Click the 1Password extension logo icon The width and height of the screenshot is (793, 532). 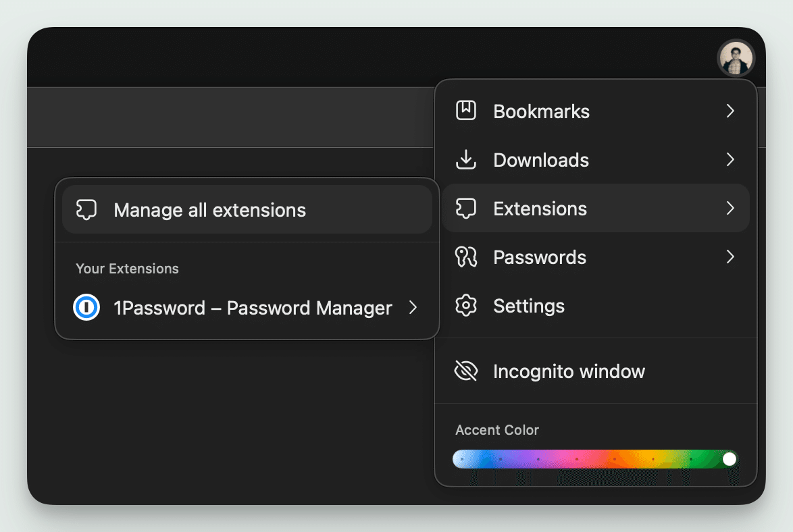[86, 308]
